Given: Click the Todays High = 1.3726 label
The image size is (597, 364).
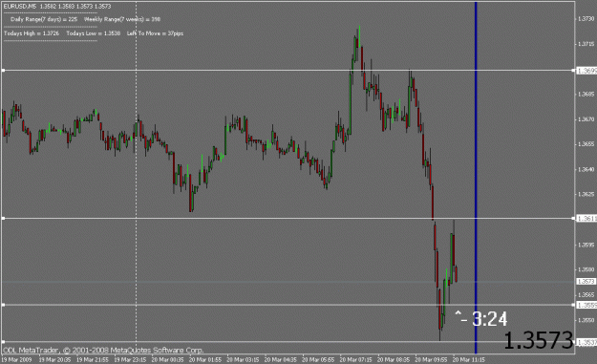Looking at the screenshot, I should [x=32, y=33].
